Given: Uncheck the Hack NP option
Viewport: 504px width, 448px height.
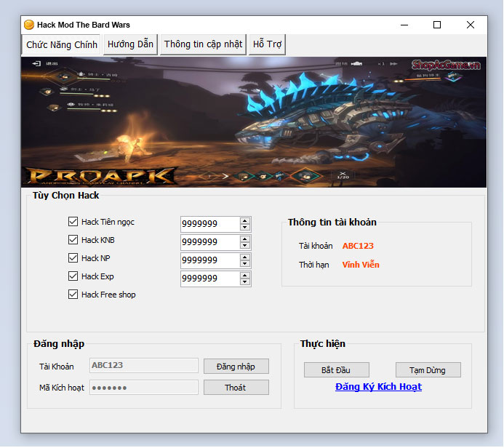Looking at the screenshot, I should click(73, 257).
